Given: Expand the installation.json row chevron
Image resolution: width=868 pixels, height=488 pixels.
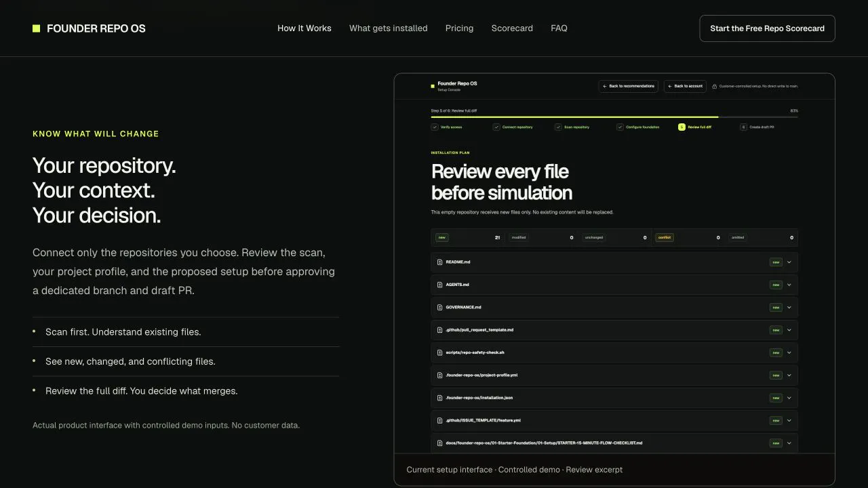Looking at the screenshot, I should tap(789, 398).
